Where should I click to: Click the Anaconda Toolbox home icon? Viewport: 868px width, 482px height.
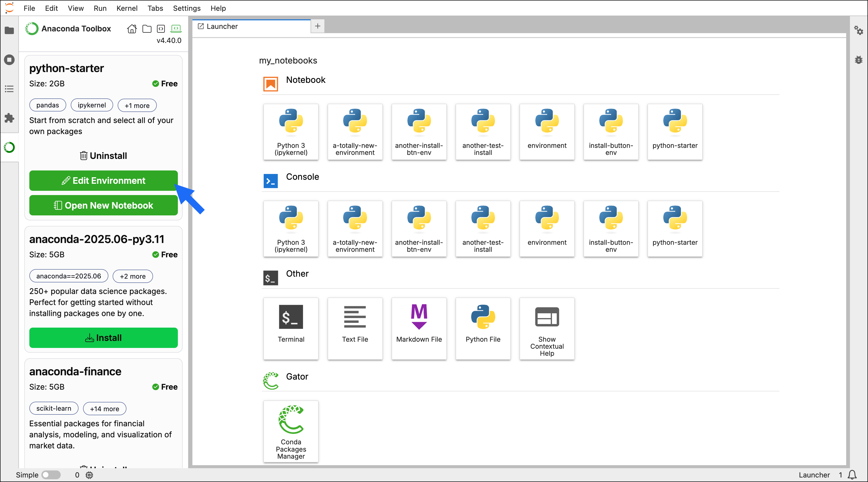(x=132, y=29)
